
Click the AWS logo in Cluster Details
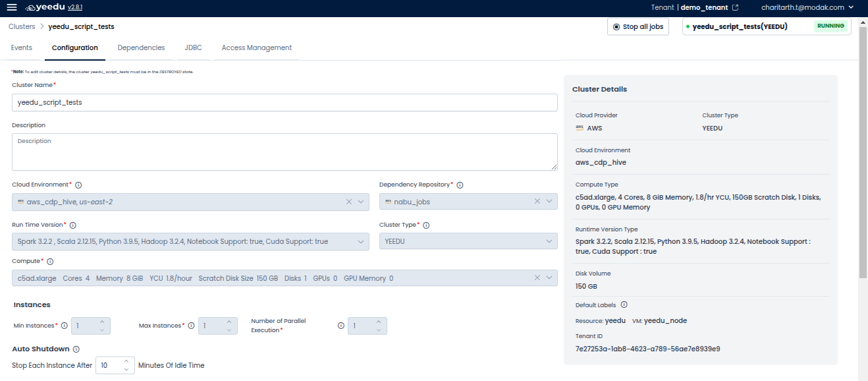tap(580, 128)
